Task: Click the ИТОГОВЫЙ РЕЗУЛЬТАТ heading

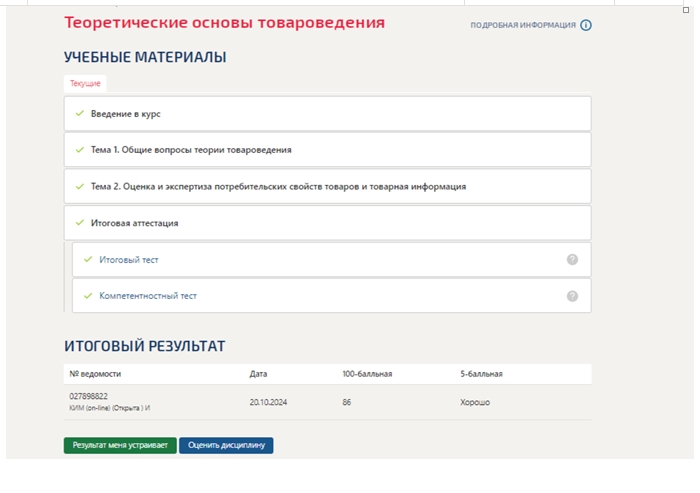Action: tap(145, 346)
